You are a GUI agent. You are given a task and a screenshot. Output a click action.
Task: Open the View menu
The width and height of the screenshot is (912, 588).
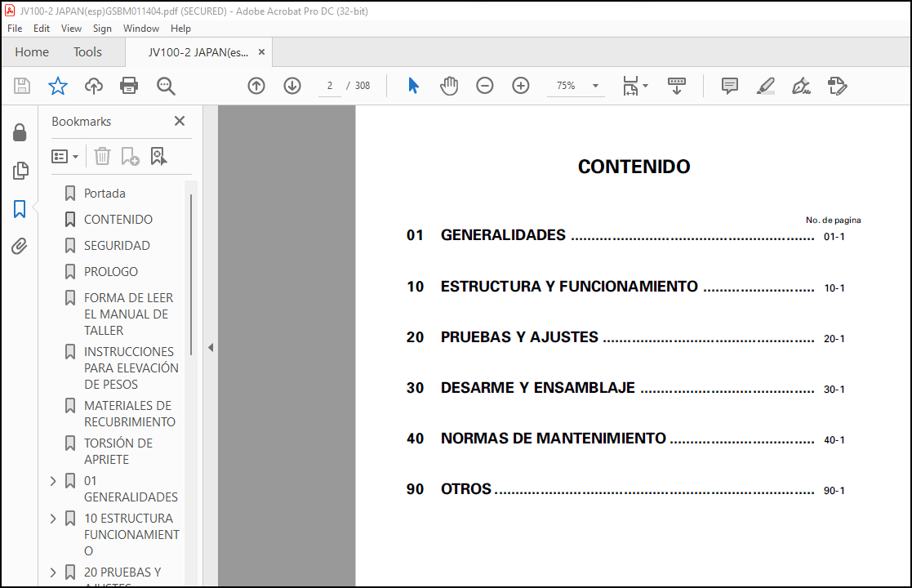tap(71, 29)
